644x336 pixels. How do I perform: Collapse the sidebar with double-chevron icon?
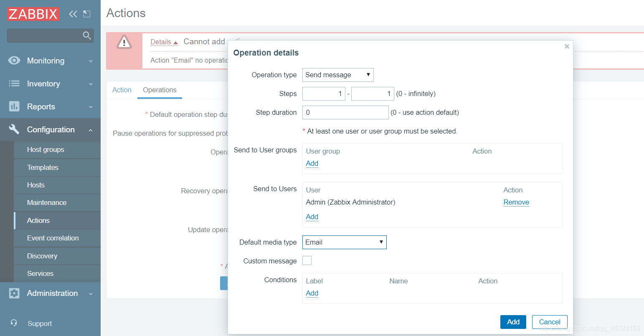(x=73, y=14)
